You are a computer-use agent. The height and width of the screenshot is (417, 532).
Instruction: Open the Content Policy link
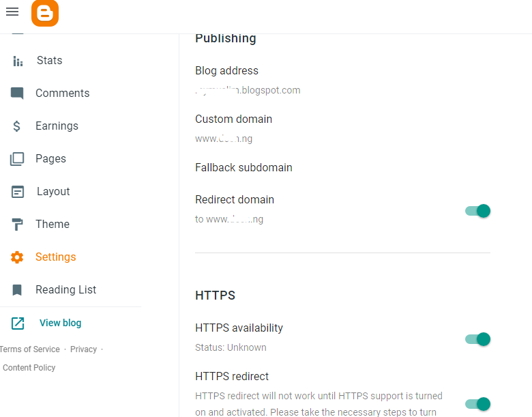(x=29, y=368)
